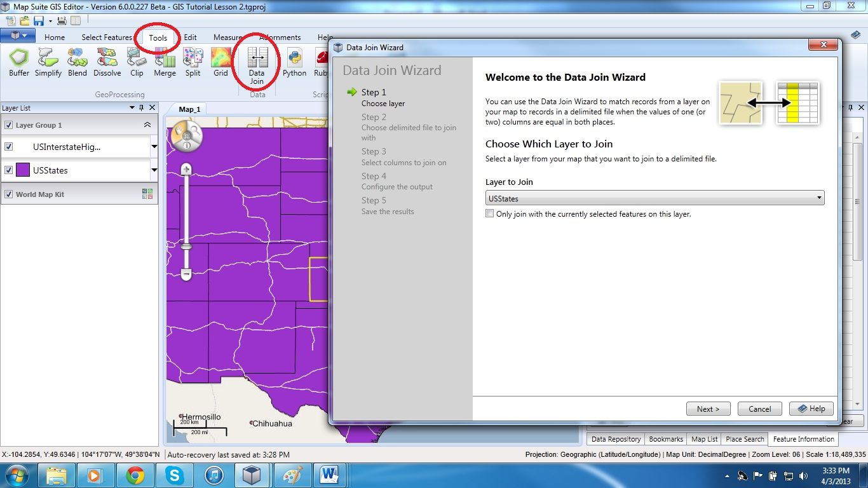Collapse Layer Group 1
Viewport: 868px width, 488px height.
[x=147, y=125]
